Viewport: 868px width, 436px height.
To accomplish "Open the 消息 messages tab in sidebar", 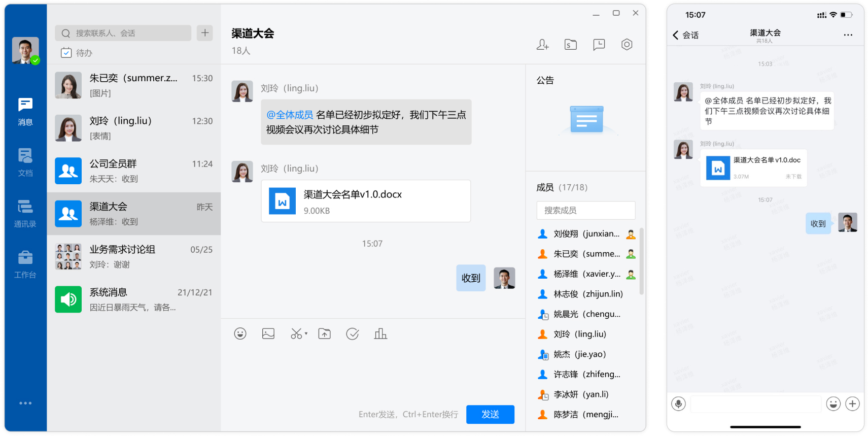I will [x=25, y=112].
